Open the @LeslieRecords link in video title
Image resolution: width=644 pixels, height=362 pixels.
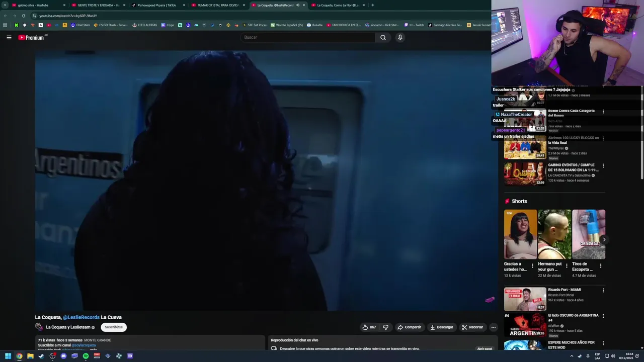(82, 317)
